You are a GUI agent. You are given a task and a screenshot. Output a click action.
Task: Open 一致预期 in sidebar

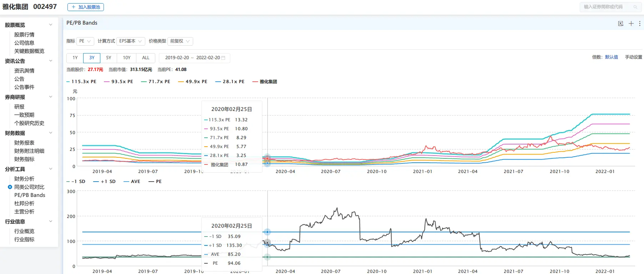(x=24, y=115)
